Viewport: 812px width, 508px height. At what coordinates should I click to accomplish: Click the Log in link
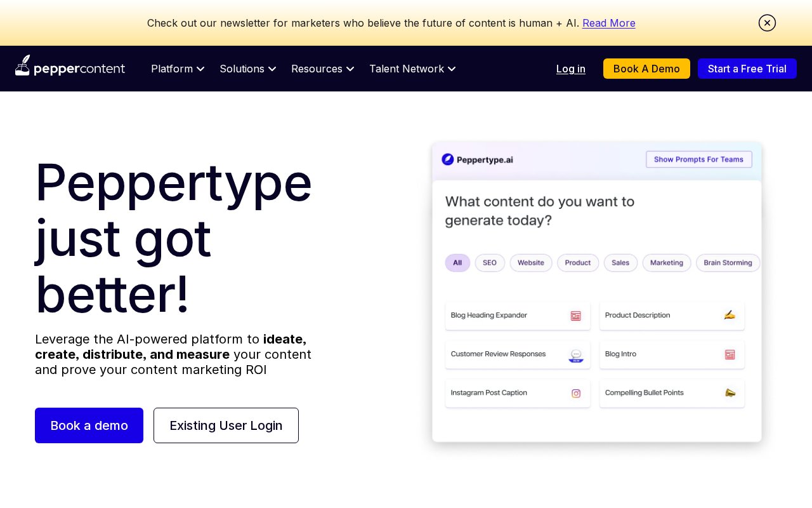pyautogui.click(x=571, y=69)
